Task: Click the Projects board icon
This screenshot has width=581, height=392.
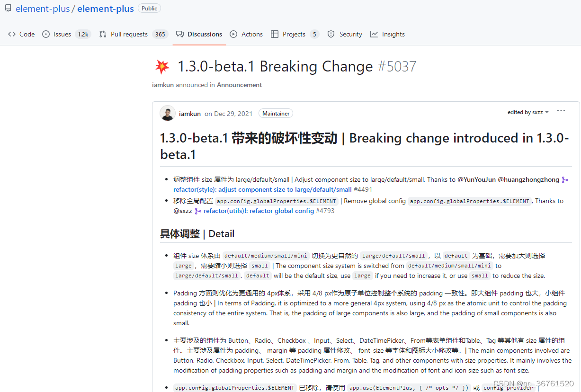Action: pos(275,34)
